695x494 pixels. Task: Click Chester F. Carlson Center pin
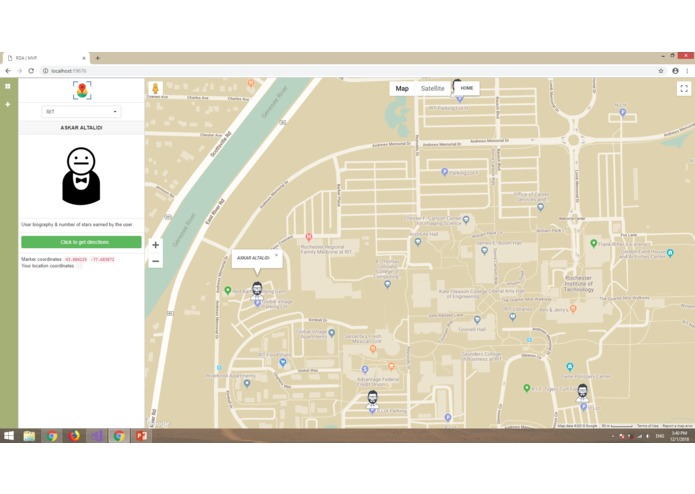point(466,219)
